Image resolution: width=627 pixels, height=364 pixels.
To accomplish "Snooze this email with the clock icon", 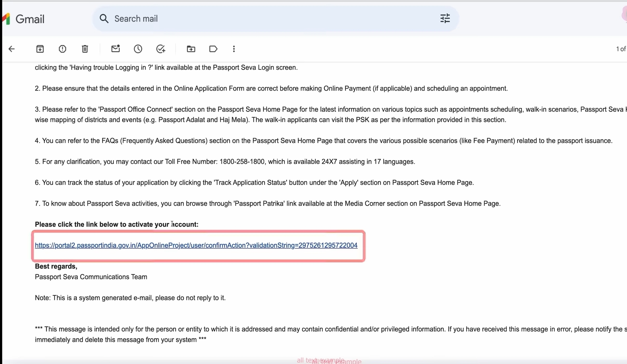I will (138, 49).
